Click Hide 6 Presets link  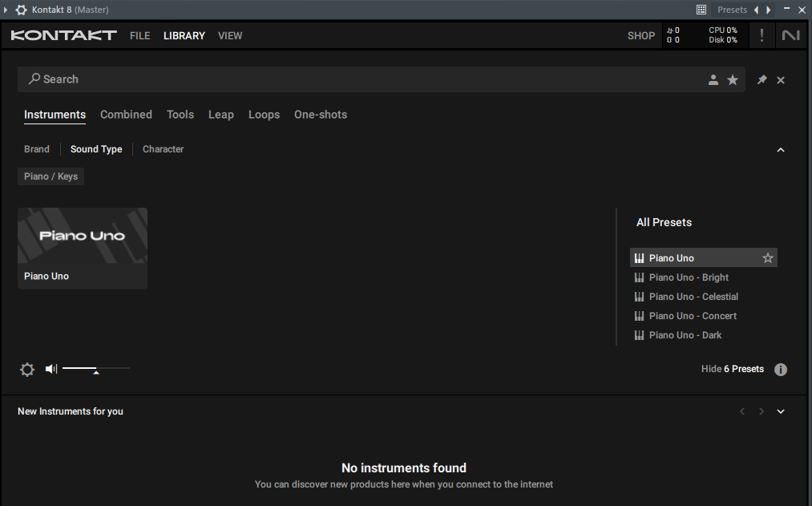(x=733, y=369)
